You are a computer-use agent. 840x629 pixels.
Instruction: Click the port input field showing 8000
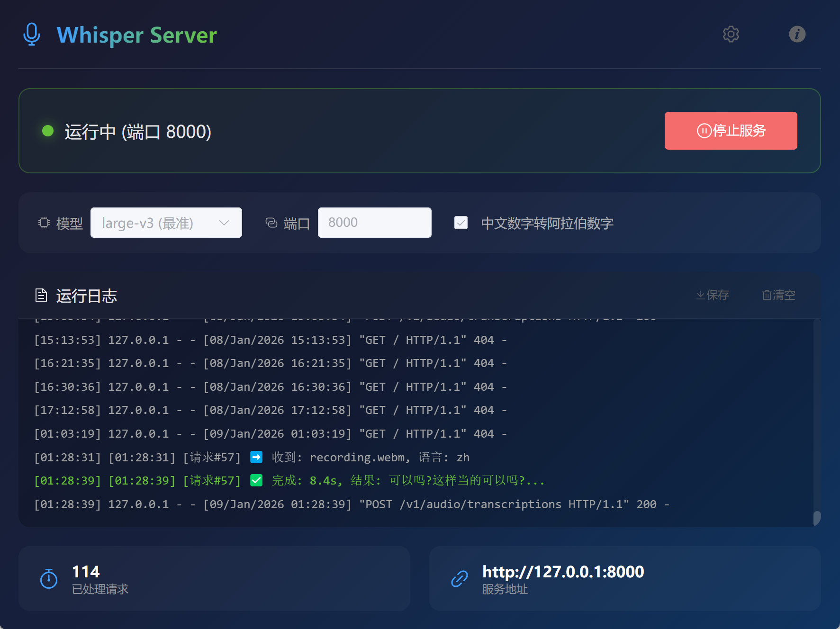pyautogui.click(x=374, y=223)
